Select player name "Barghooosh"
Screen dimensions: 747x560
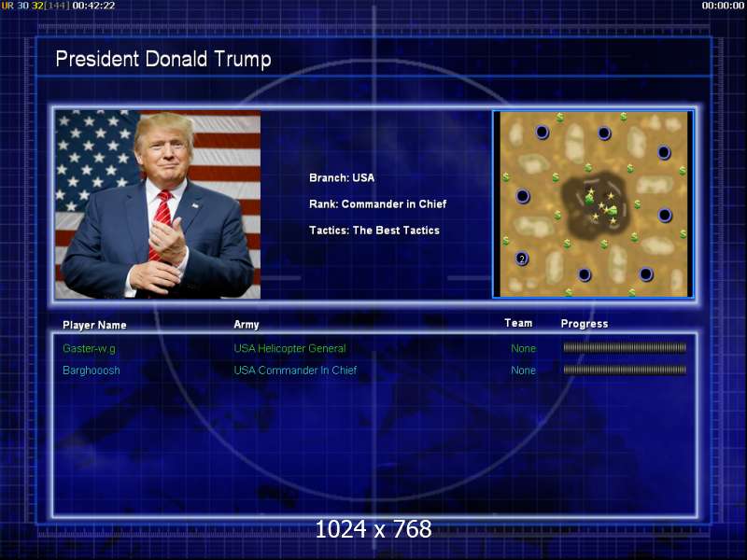coord(91,370)
